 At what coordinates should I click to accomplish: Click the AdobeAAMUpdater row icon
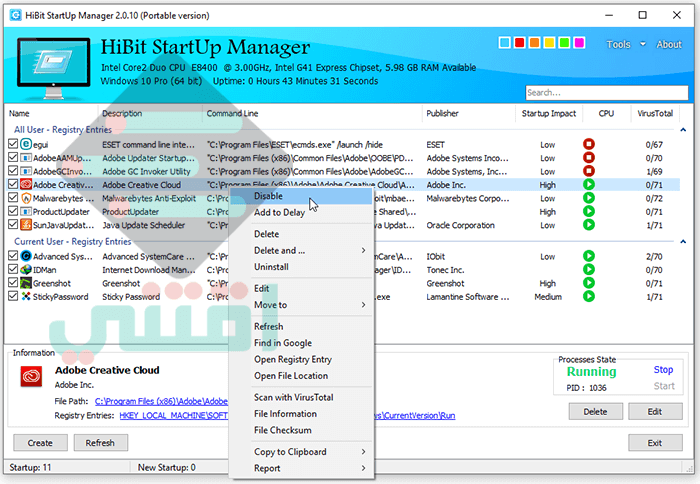(26, 158)
